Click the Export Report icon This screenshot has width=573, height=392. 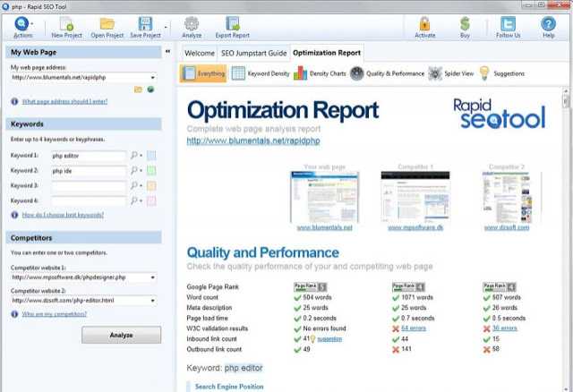tap(233, 24)
